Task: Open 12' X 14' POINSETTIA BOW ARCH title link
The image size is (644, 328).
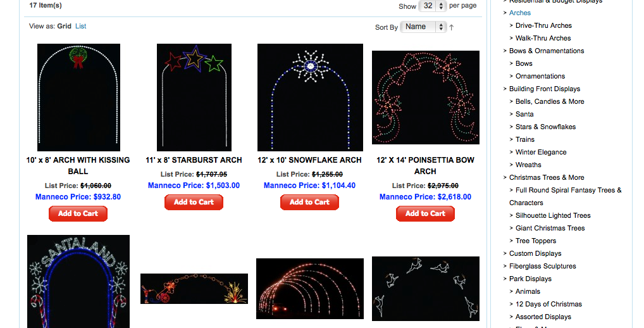Action: pos(426,166)
